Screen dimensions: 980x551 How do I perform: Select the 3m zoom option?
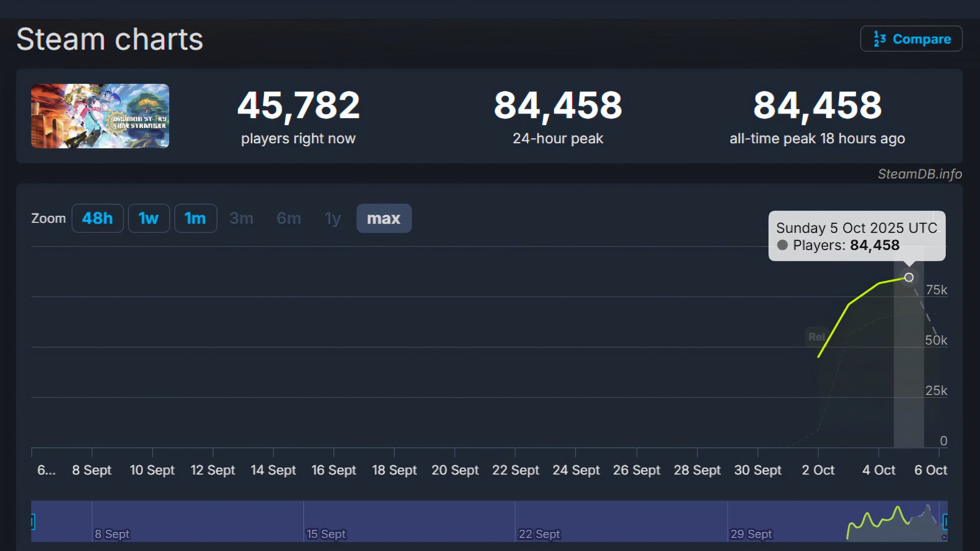241,218
